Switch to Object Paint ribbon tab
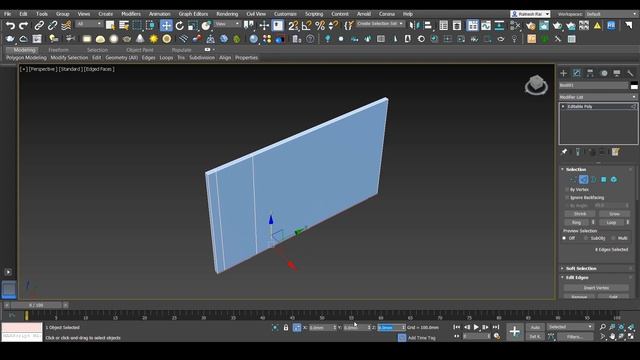This screenshot has width=640, height=360. point(140,50)
